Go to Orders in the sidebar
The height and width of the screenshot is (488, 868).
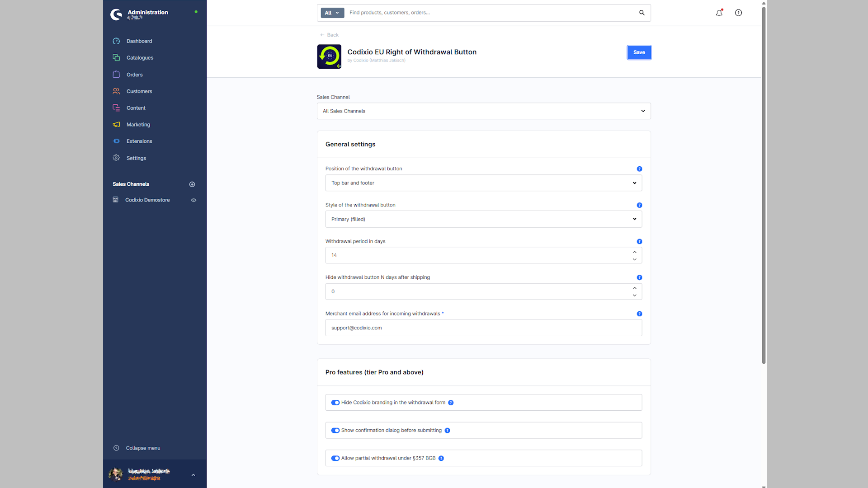(x=134, y=75)
